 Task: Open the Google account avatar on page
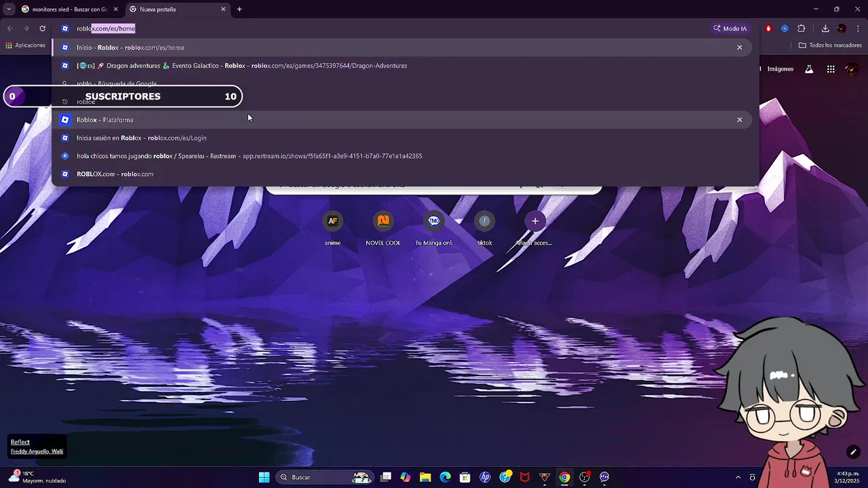click(x=852, y=69)
